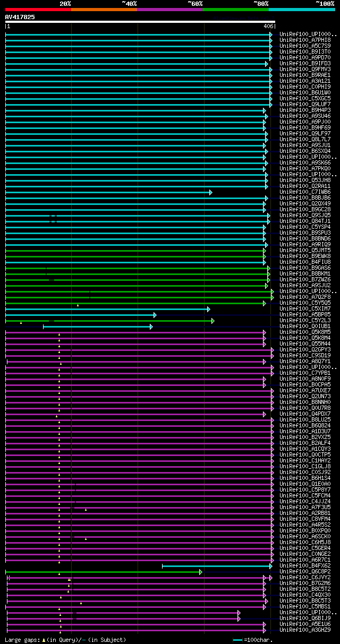Viewport: 340px width, 644px height.
Task: Select the UniRef100_C5XIM7 label
Action: coord(305,308)
